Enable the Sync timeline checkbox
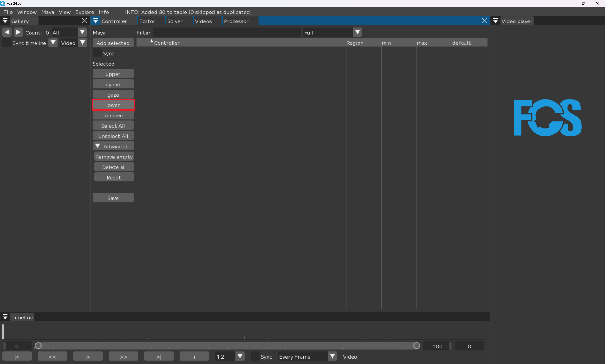Screen dimensions: 605x364 tap(7, 43)
